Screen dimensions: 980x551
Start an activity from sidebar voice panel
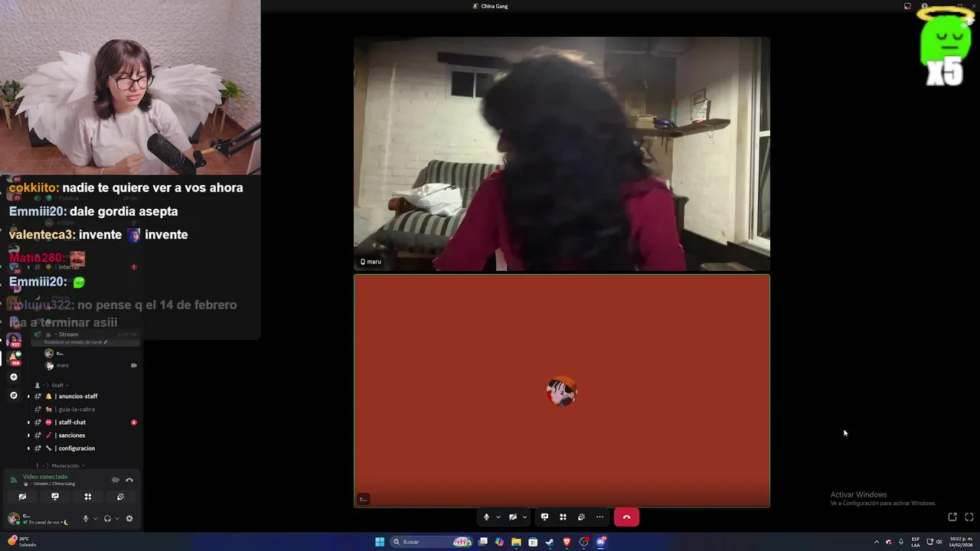88,497
